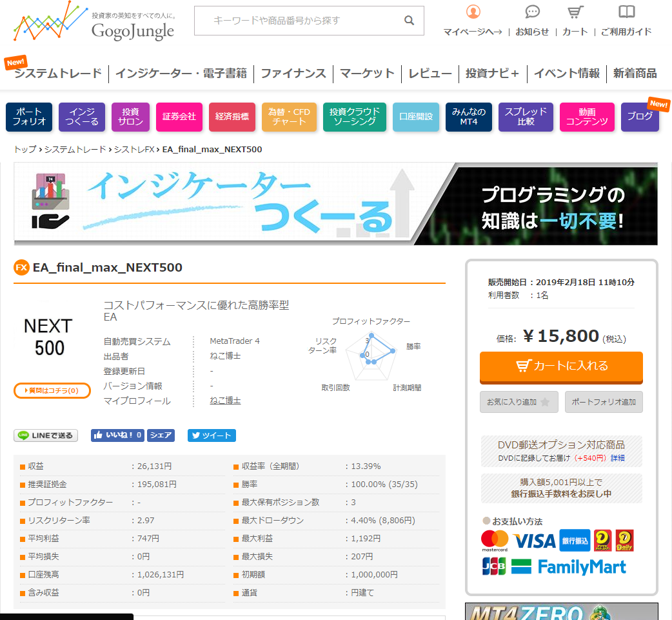Click the search magnifier icon

[409, 21]
